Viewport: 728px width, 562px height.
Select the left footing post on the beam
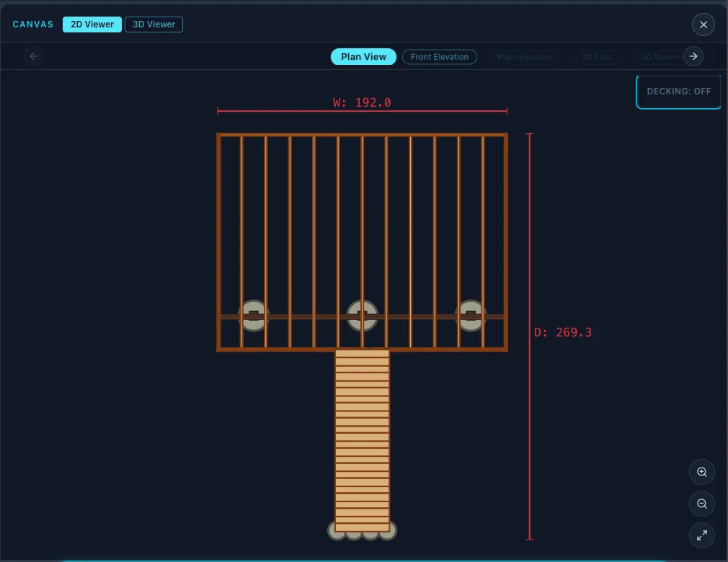coord(254,316)
